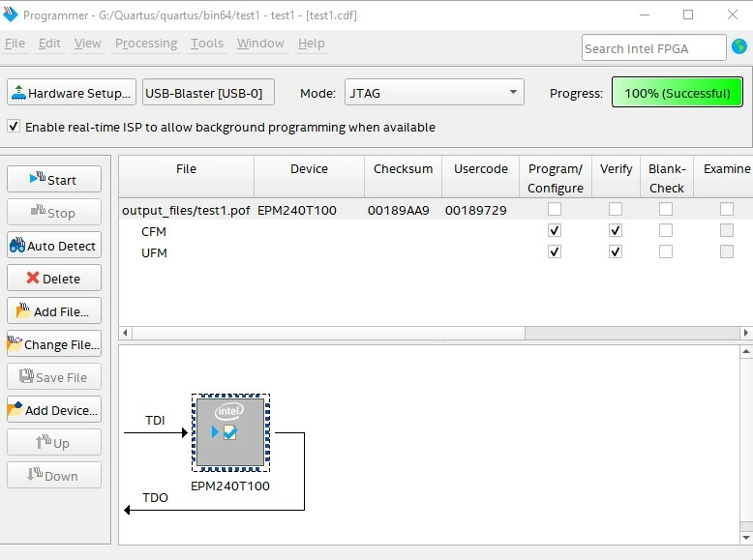Select the EPM240T100 chip in chain diagram
Screen dimensions: 753x560
coord(230,432)
